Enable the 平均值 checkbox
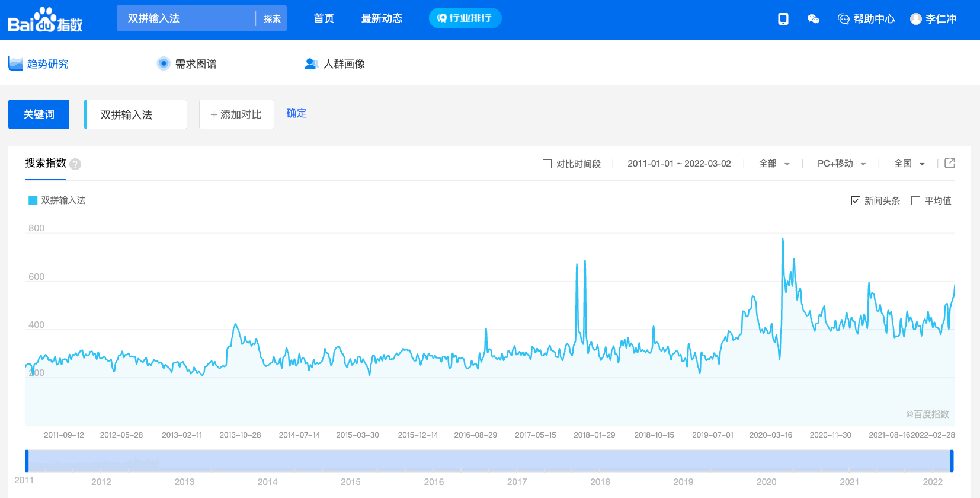Image resolution: width=980 pixels, height=498 pixels. 915,201
